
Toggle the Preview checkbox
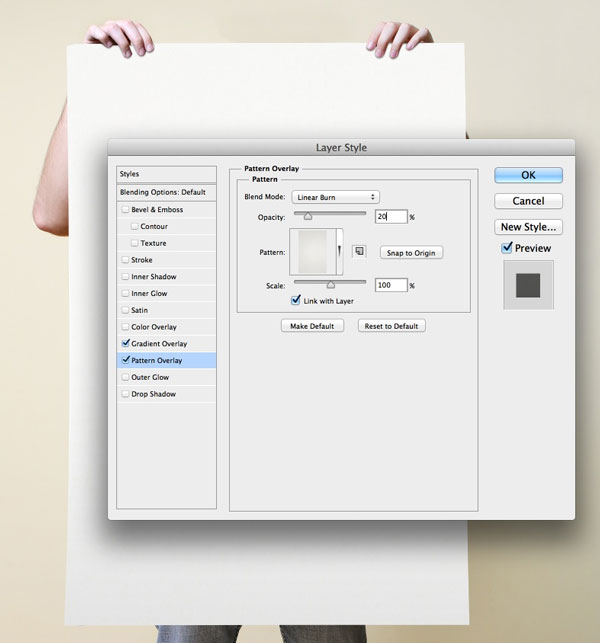[507, 248]
